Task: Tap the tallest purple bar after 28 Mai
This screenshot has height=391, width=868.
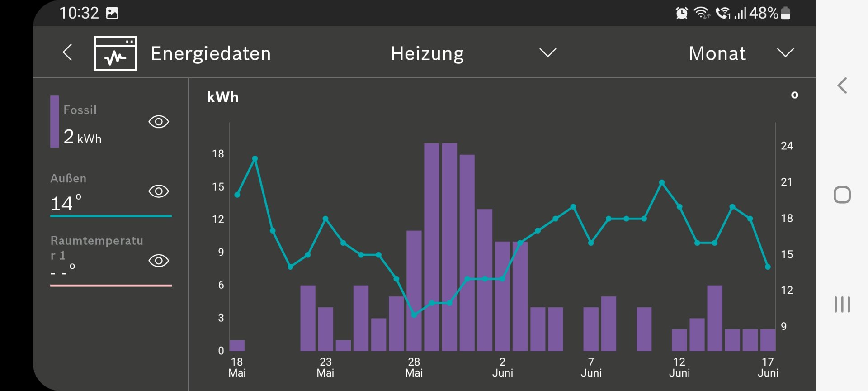Action: point(432,247)
